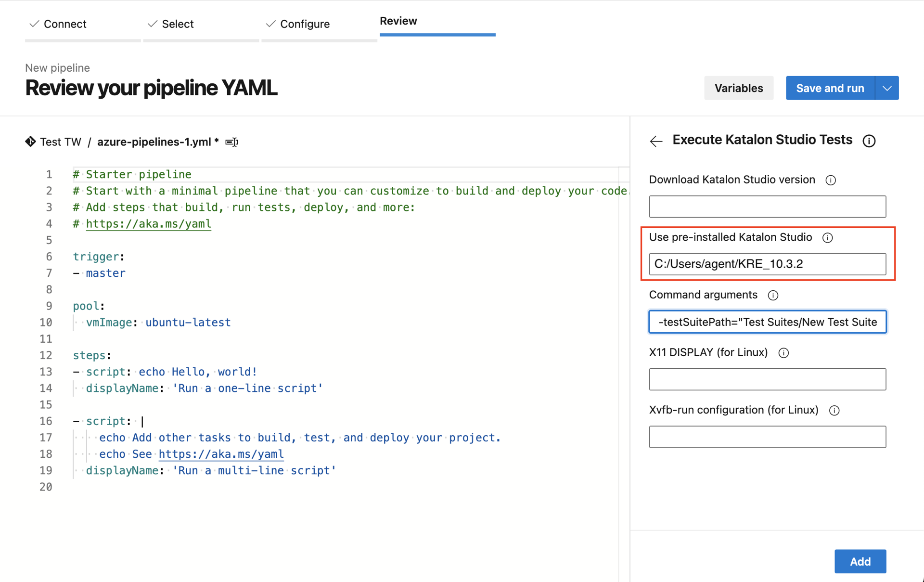Open info tooltip for Execute Katalon Studio Tests
The width and height of the screenshot is (924, 582).
[x=869, y=141]
